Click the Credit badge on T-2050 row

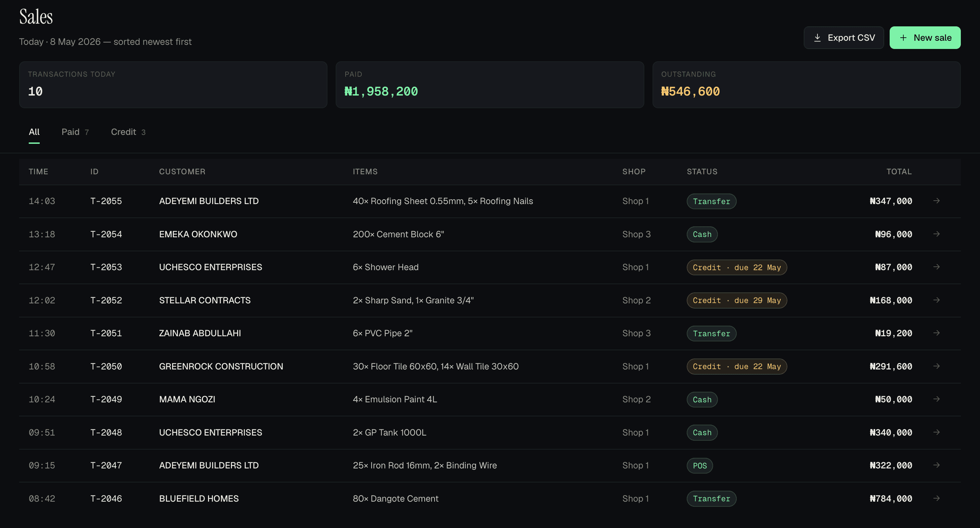pos(736,367)
